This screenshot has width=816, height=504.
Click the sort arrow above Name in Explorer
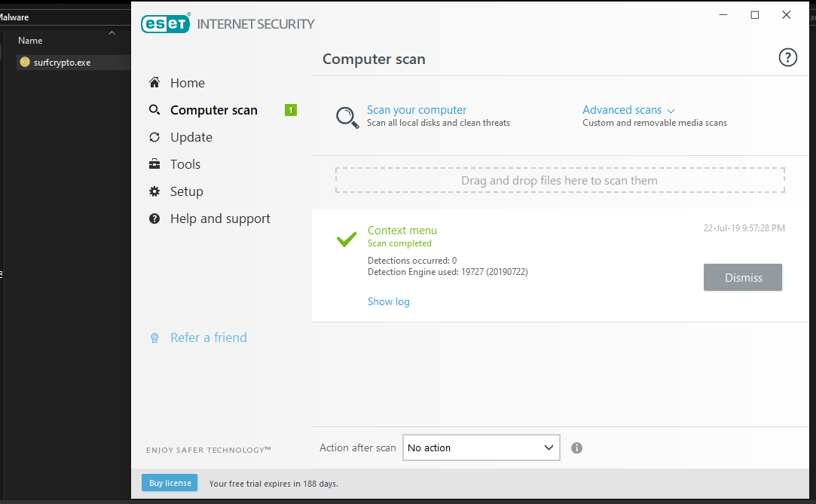[112, 32]
